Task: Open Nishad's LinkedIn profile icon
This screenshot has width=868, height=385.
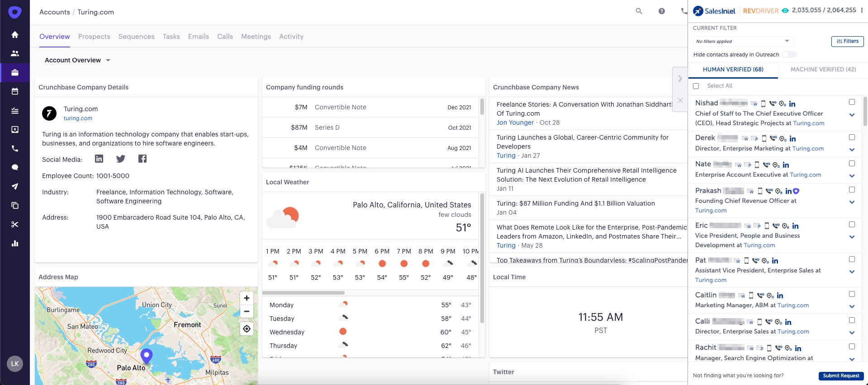Action: click(792, 104)
